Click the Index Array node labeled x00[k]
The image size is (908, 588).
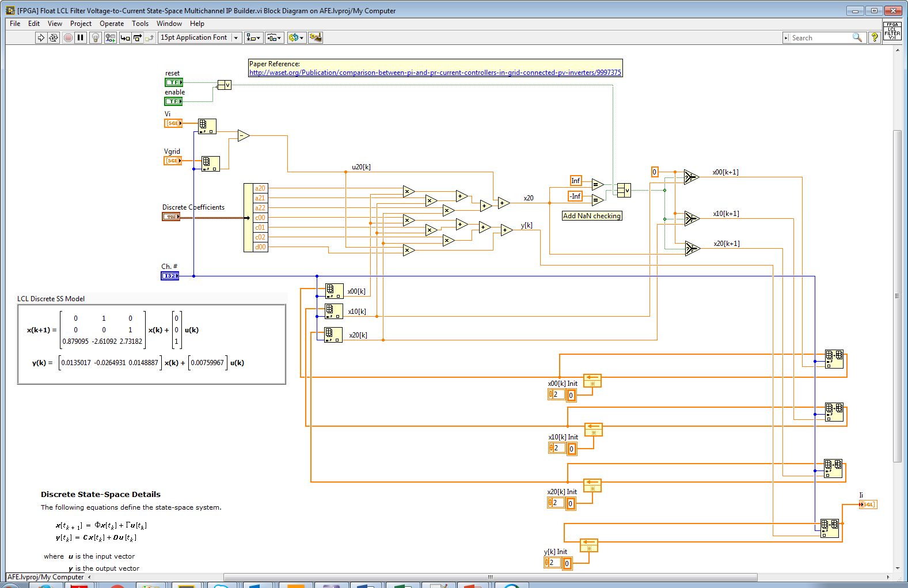pos(334,291)
